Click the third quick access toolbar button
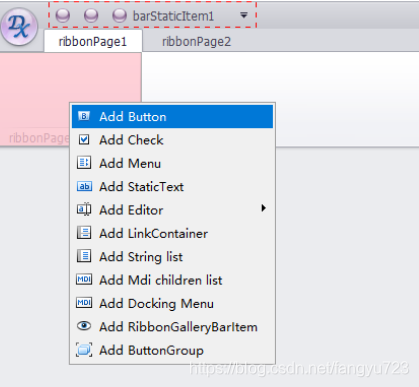The image size is (419, 387). (x=119, y=16)
